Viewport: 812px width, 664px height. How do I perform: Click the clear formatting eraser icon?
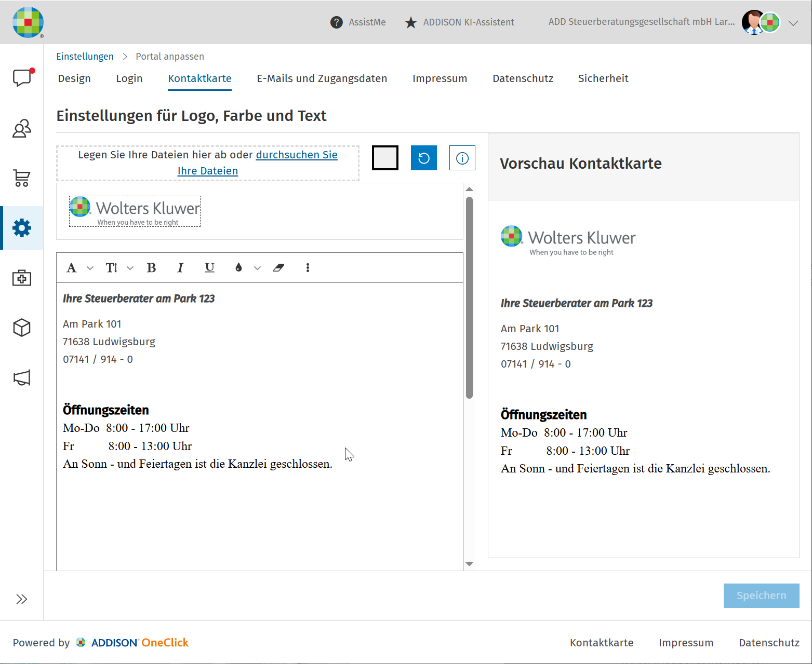click(x=279, y=268)
